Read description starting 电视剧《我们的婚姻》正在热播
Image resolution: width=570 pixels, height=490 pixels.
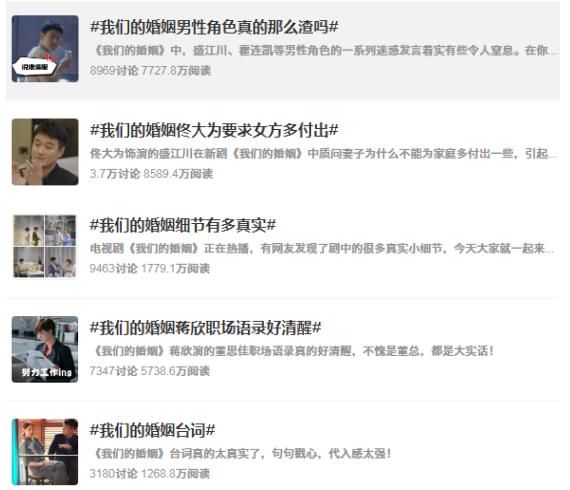pyautogui.click(x=322, y=249)
